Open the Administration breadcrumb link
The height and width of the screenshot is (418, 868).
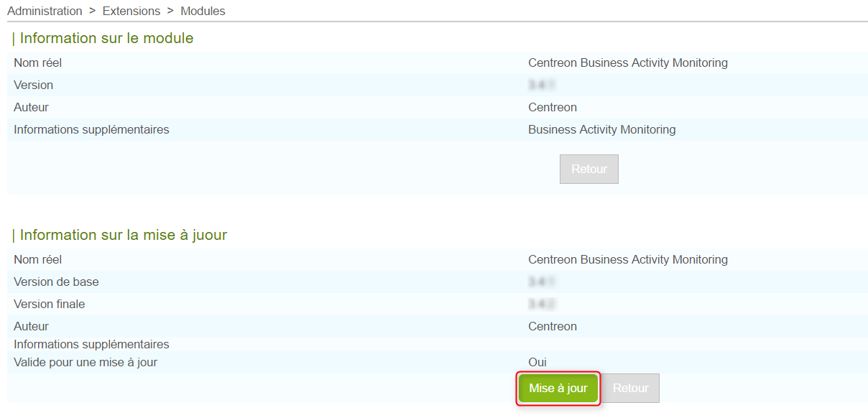click(x=45, y=11)
